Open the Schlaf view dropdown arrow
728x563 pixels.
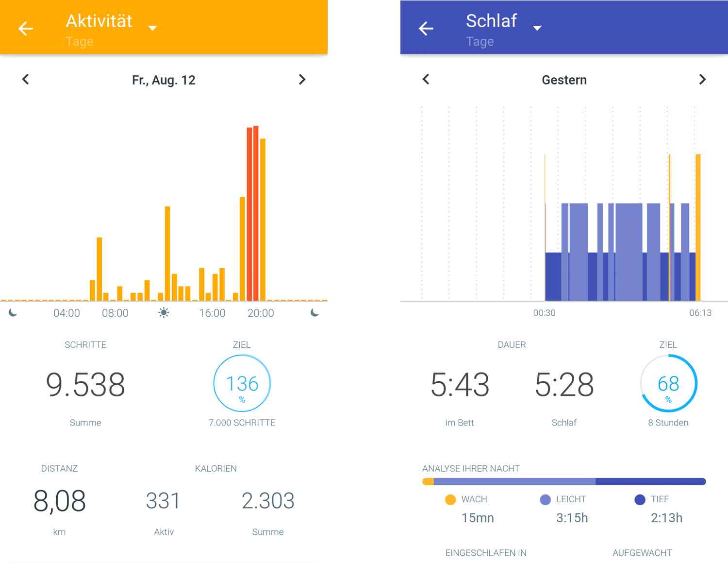point(537,28)
